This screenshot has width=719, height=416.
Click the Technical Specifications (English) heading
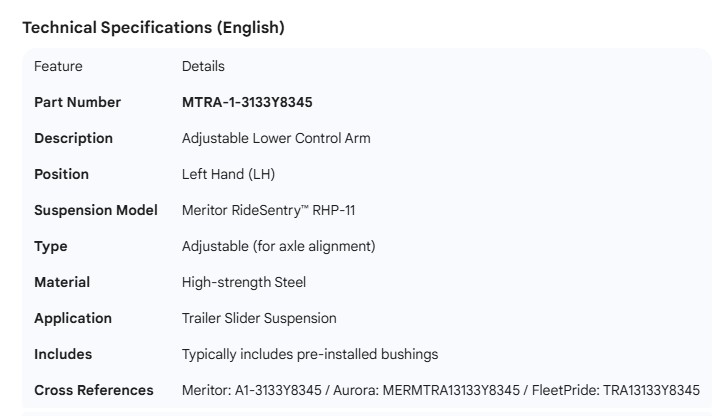153,28
